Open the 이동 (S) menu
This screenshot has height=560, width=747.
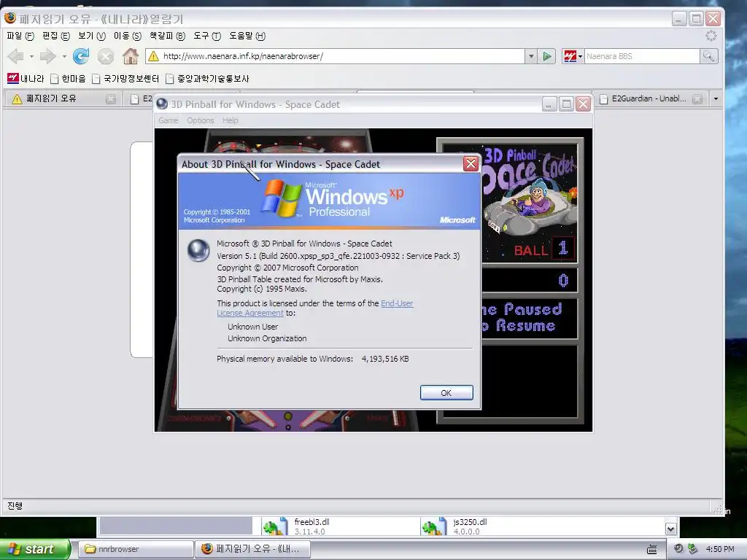127,36
